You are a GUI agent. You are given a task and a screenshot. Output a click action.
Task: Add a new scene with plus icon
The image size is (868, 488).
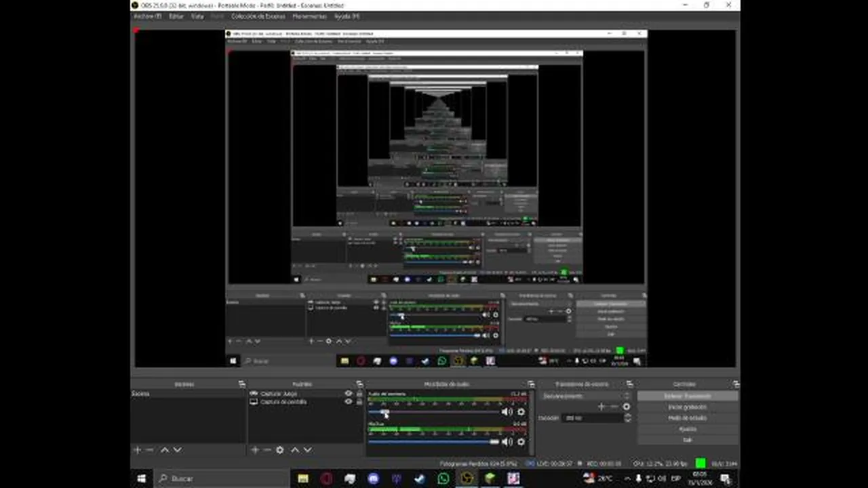(x=137, y=449)
